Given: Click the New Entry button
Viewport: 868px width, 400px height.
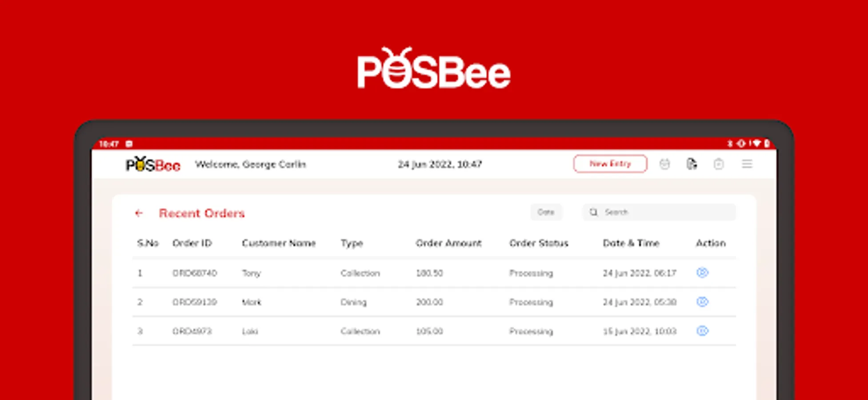Looking at the screenshot, I should click(x=610, y=164).
